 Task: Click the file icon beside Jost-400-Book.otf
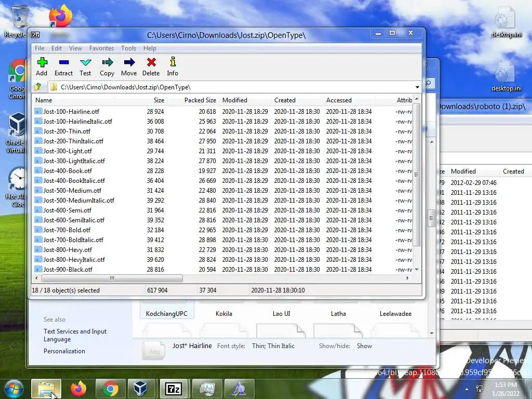tap(38, 170)
